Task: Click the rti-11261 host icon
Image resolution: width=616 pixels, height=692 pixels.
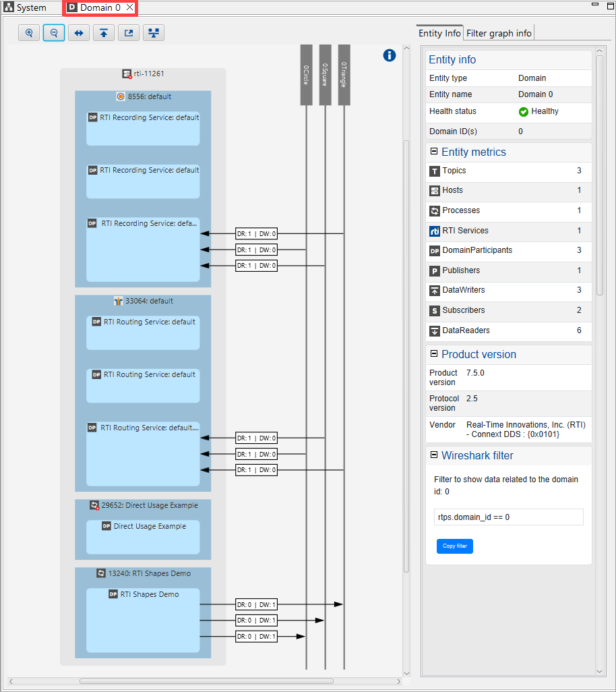Action: pos(127,74)
